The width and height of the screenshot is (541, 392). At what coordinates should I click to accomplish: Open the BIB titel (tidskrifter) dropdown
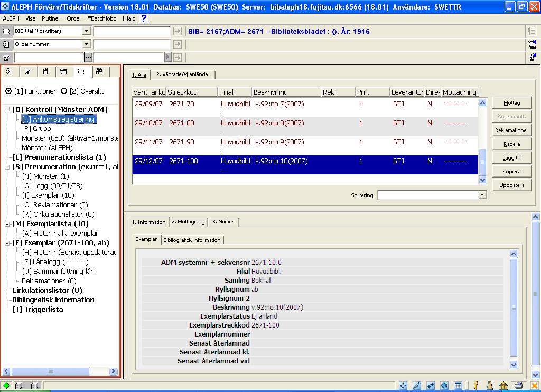click(x=86, y=31)
